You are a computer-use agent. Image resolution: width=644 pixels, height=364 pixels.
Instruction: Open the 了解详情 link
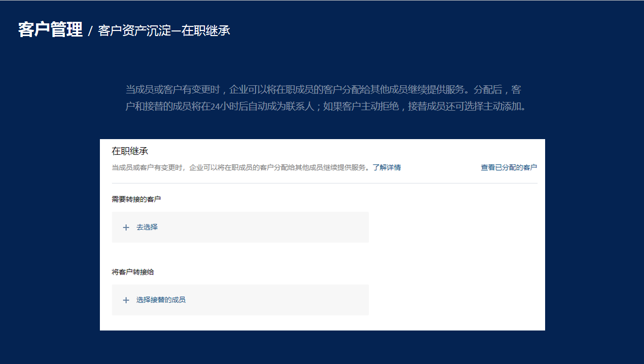(386, 168)
